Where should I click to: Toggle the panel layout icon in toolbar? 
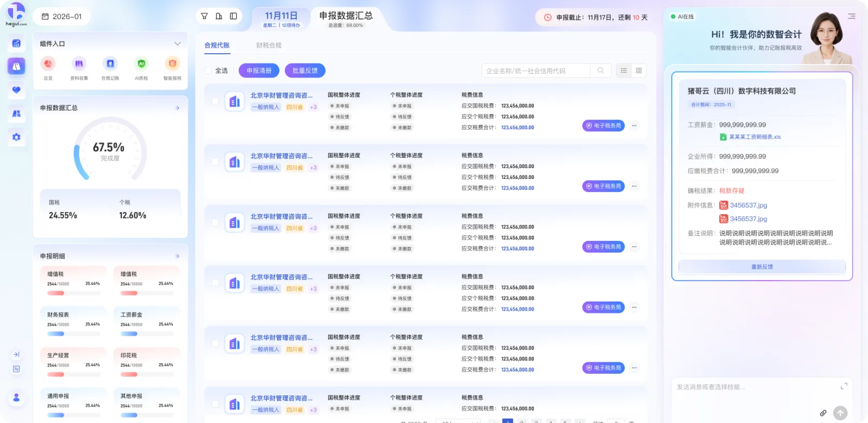[233, 16]
